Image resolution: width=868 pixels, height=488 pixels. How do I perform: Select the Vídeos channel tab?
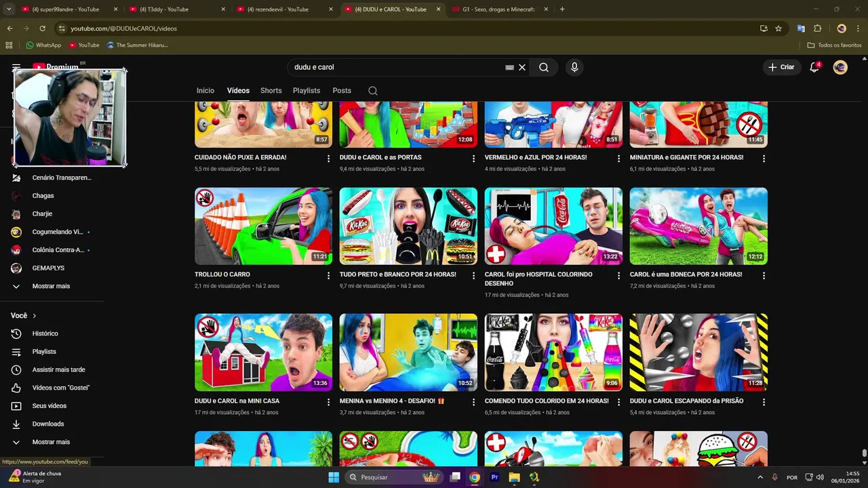238,91
